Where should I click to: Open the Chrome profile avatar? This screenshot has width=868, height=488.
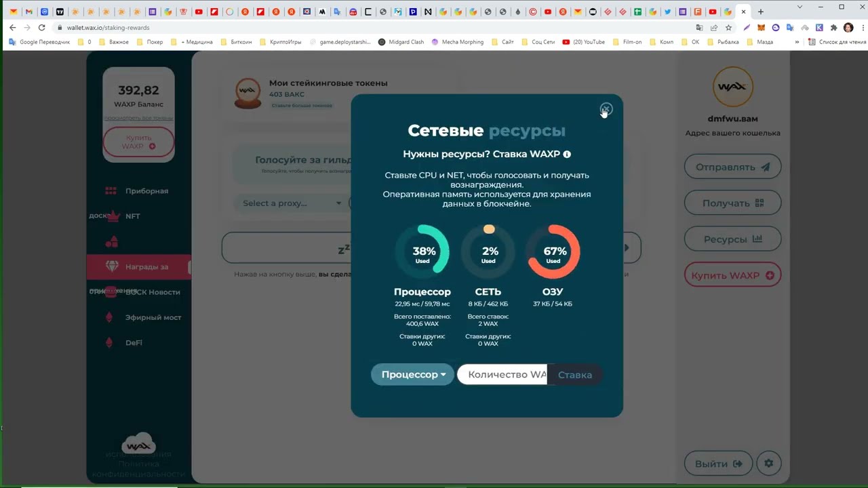[848, 28]
